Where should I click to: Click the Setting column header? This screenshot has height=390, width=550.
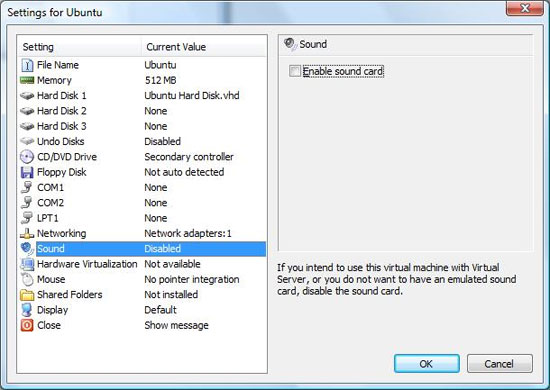(79, 47)
